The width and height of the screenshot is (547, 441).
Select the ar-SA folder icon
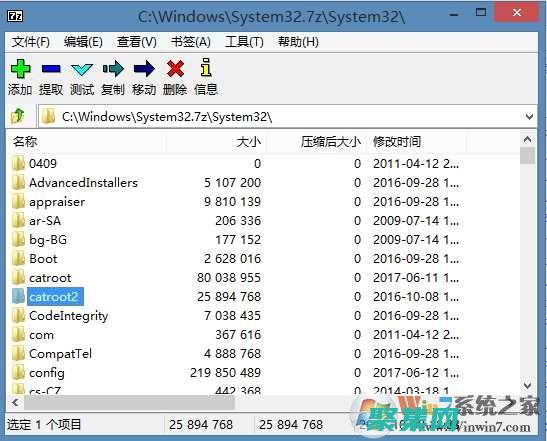pos(18,220)
